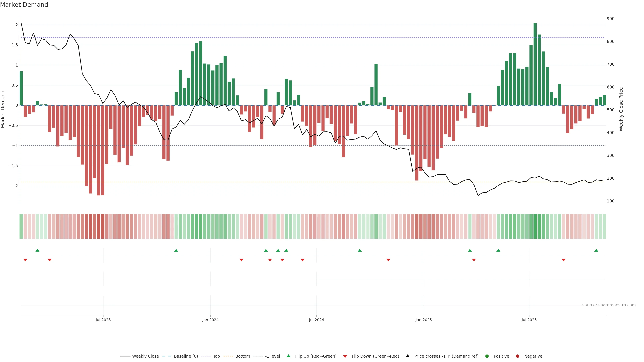This screenshot has width=644, height=362.
Task: Click the green Flip Up triangle legend icon
Action: tap(288, 356)
